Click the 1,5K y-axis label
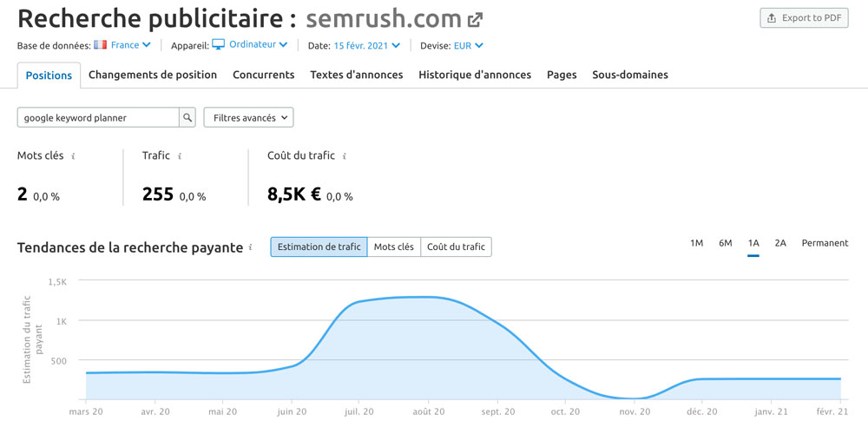 [57, 281]
